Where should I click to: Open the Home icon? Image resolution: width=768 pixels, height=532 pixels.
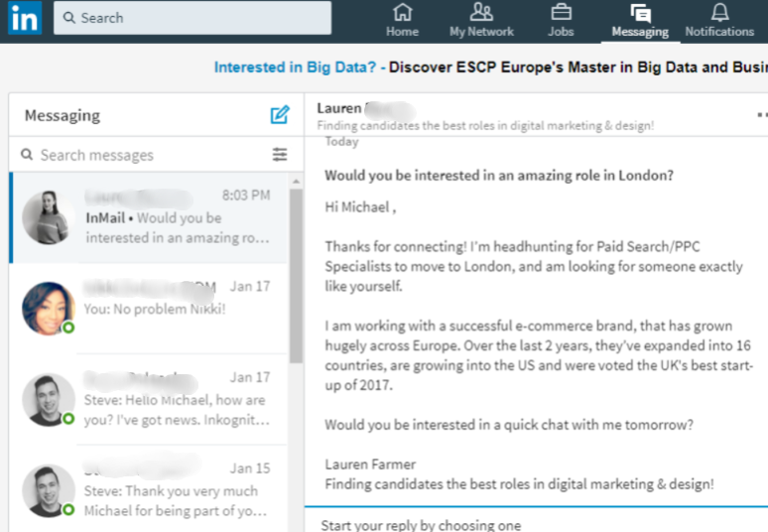pyautogui.click(x=402, y=13)
